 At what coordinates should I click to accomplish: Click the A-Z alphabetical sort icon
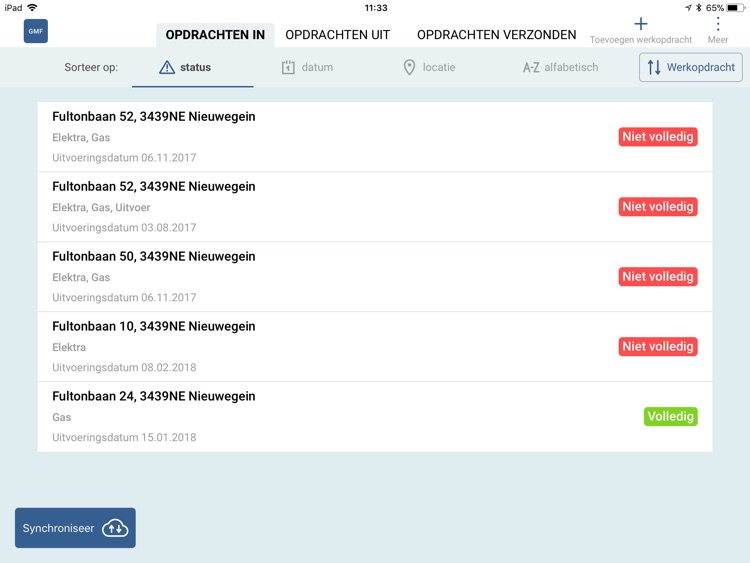coord(531,67)
